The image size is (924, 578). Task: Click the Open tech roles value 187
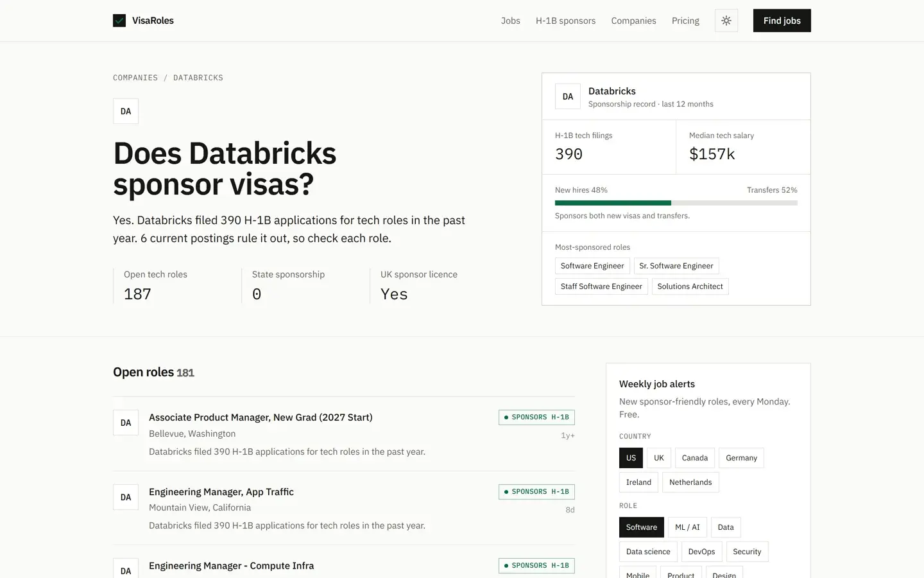[x=137, y=294]
